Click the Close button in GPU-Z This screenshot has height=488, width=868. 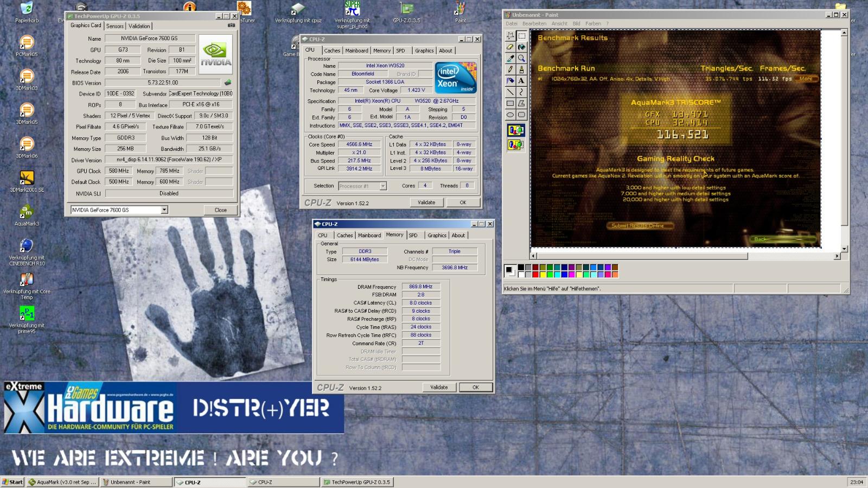pyautogui.click(x=220, y=210)
